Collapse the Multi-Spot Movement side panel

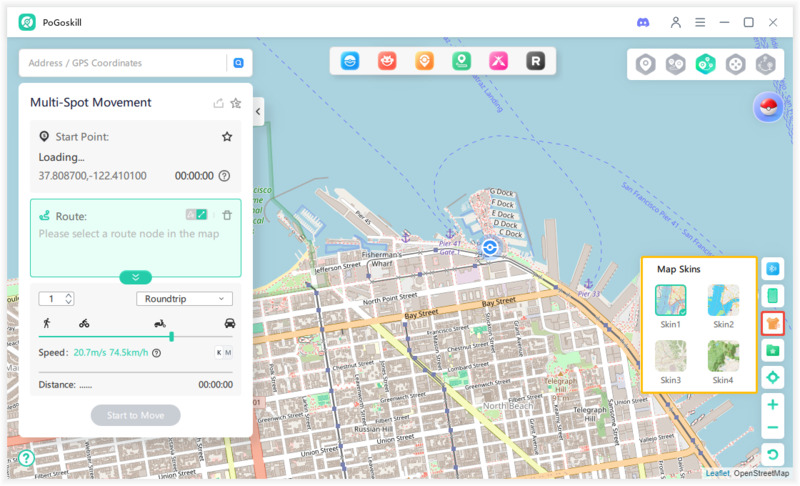(x=257, y=112)
